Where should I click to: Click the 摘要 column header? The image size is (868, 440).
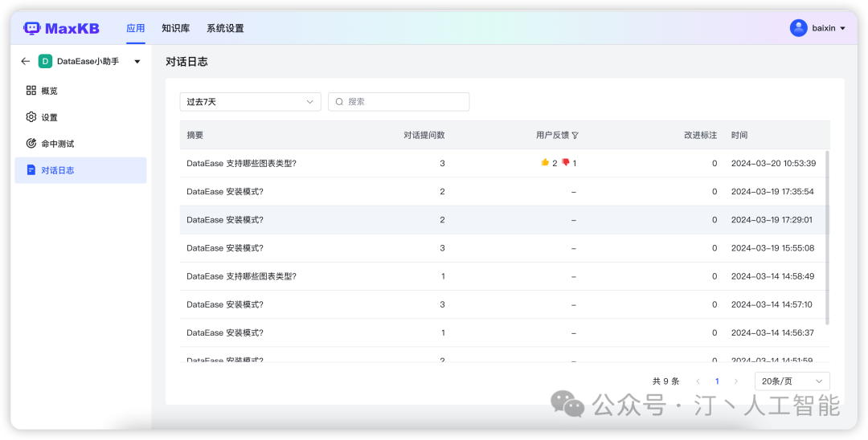tap(194, 136)
